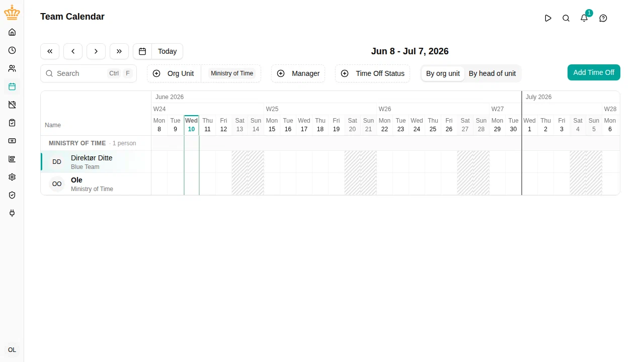This screenshot has height=362, width=644.
Task: Click the Ministry of Time filter chip
Action: [232, 73]
